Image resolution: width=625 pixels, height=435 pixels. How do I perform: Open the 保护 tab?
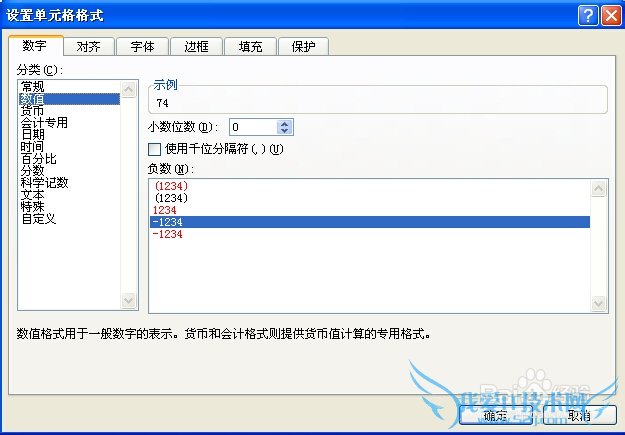(x=303, y=47)
